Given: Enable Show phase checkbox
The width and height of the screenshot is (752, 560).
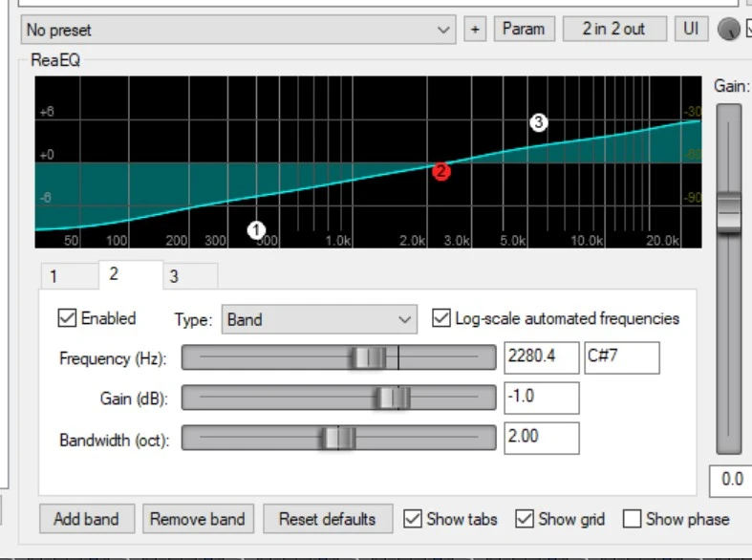Looking at the screenshot, I should click(632, 519).
